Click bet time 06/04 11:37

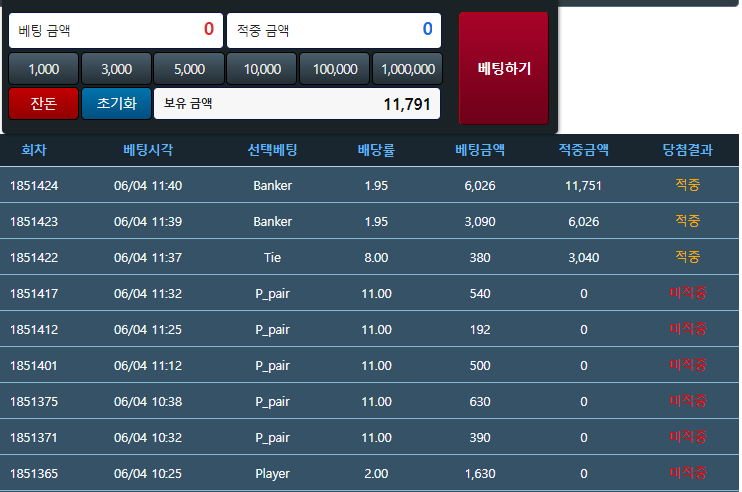click(x=148, y=257)
